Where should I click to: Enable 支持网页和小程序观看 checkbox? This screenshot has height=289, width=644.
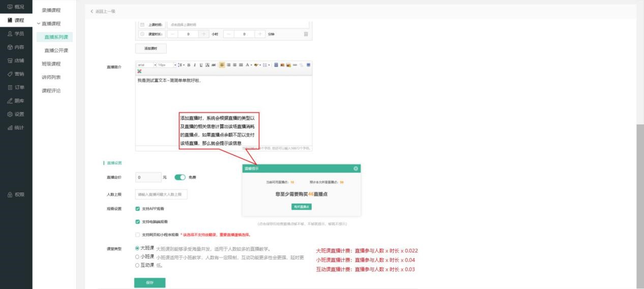pyautogui.click(x=138, y=235)
